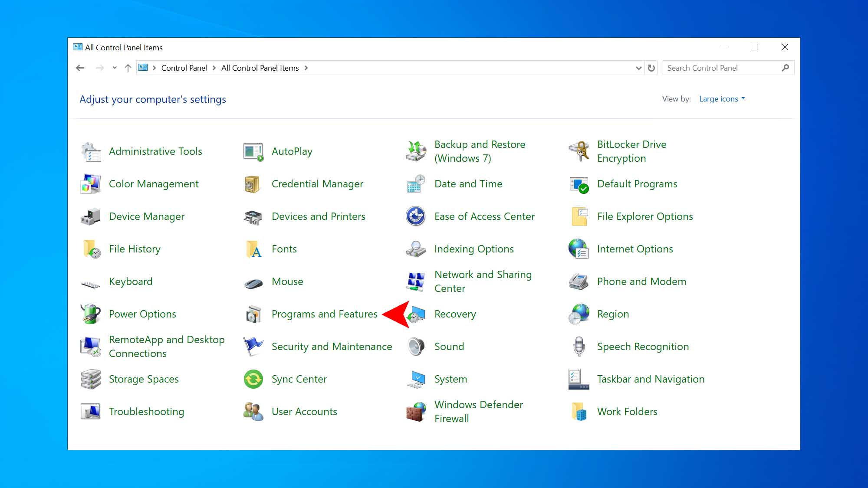Screen dimensions: 868x488
Task: Click the Security and Maintenance flag icon
Action: [x=253, y=347]
